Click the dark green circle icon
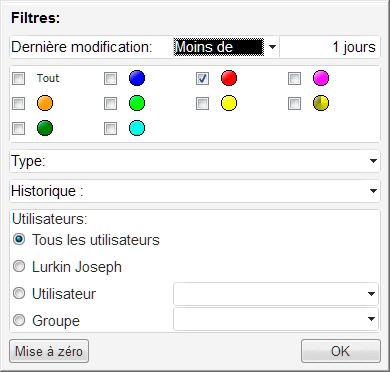The image size is (390, 372). tap(45, 128)
